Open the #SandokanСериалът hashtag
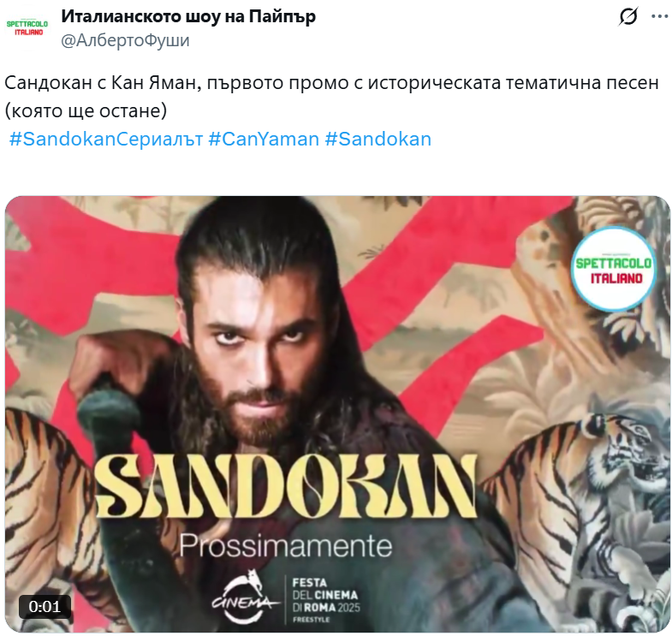 click(106, 140)
